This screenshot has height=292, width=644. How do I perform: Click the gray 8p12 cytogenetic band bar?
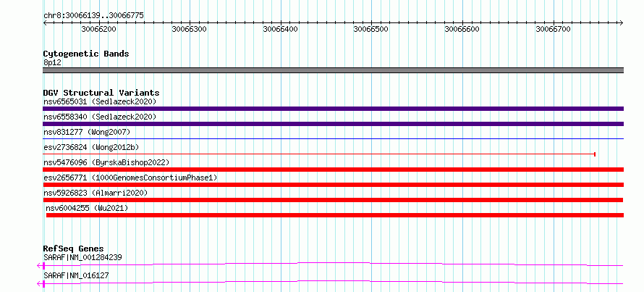point(333,70)
